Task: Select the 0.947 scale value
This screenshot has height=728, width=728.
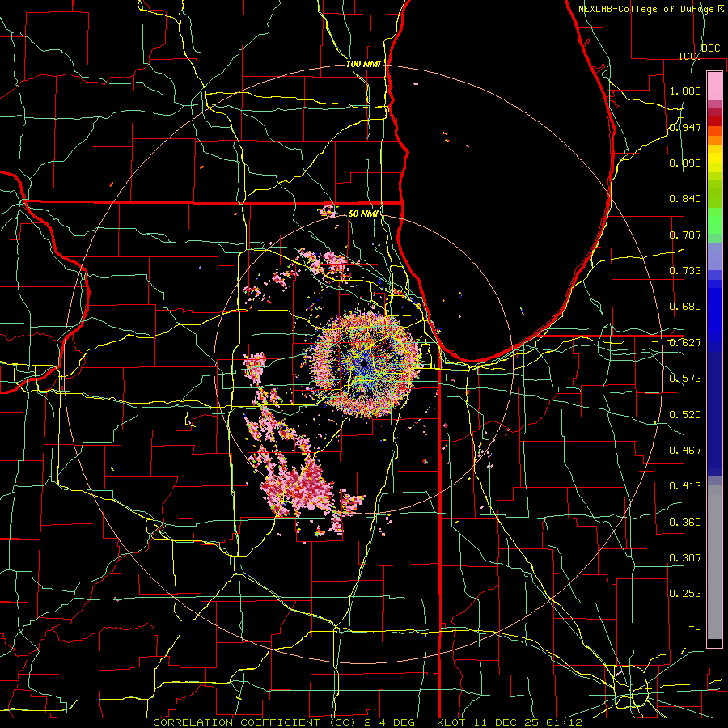Action: click(x=685, y=127)
